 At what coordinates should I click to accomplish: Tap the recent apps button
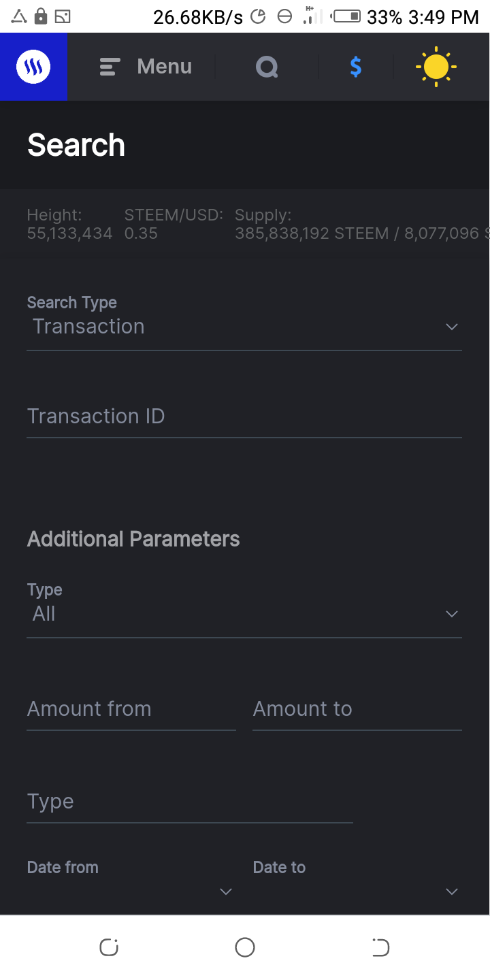tap(109, 947)
